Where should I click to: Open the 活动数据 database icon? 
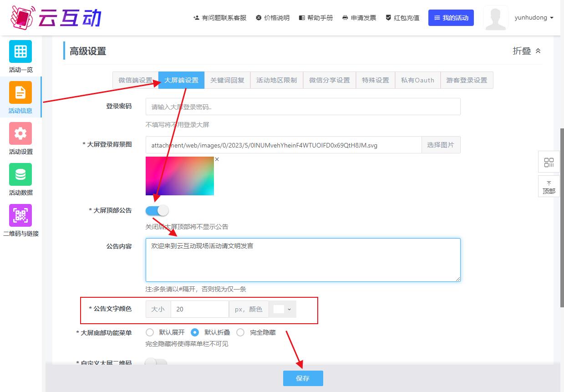(20, 174)
